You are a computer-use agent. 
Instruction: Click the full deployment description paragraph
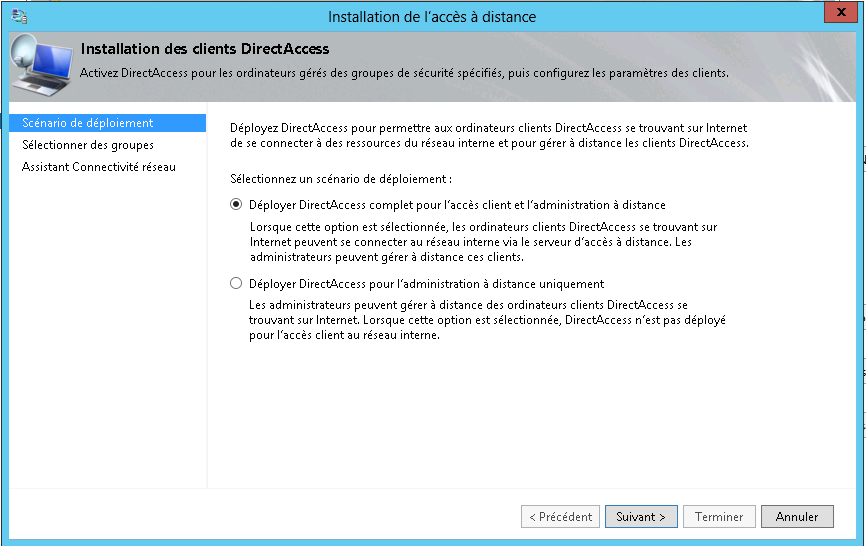[483, 242]
